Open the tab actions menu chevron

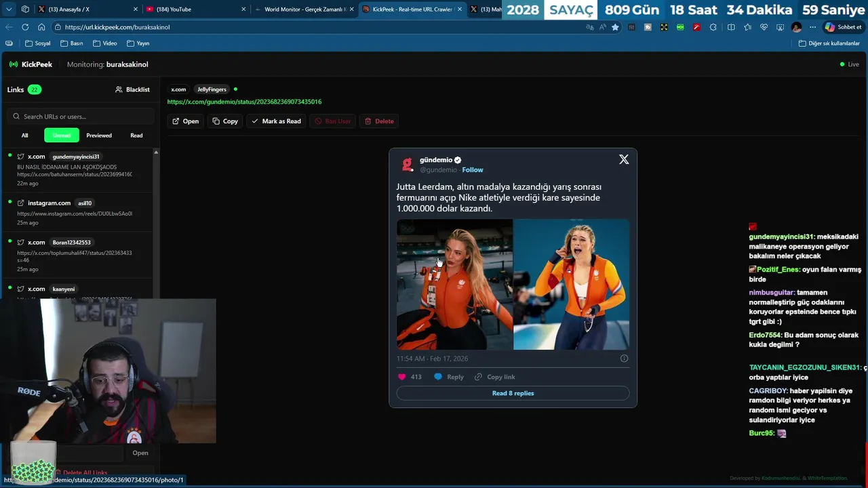(9, 9)
